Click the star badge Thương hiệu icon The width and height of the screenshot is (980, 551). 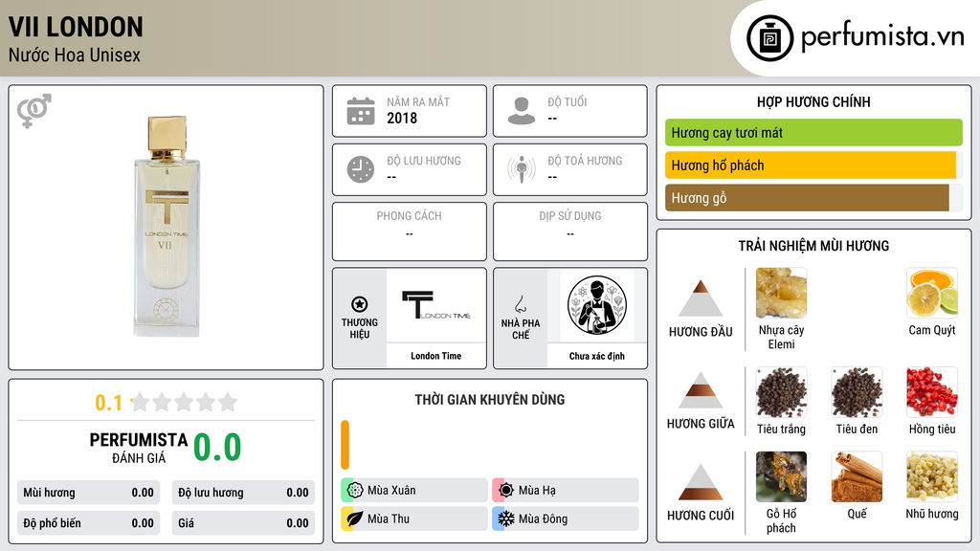(360, 304)
